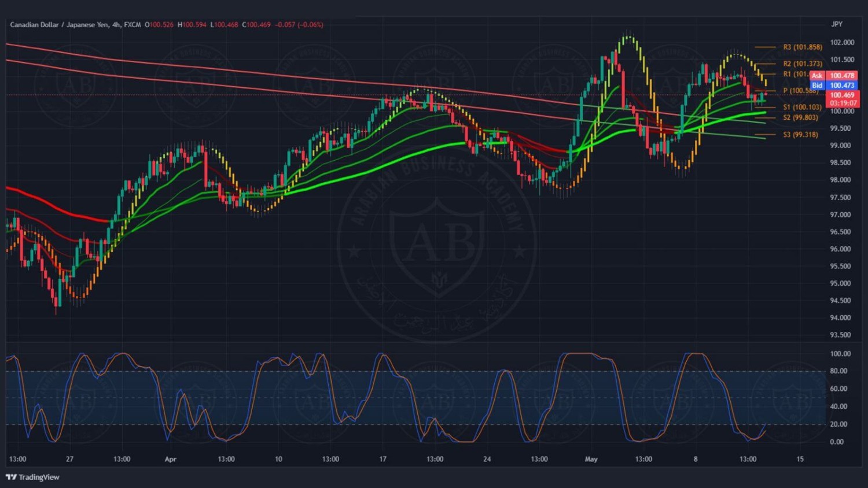Click the S2 (99.803) support label
This screenshot has height=488, width=868.
click(x=800, y=117)
